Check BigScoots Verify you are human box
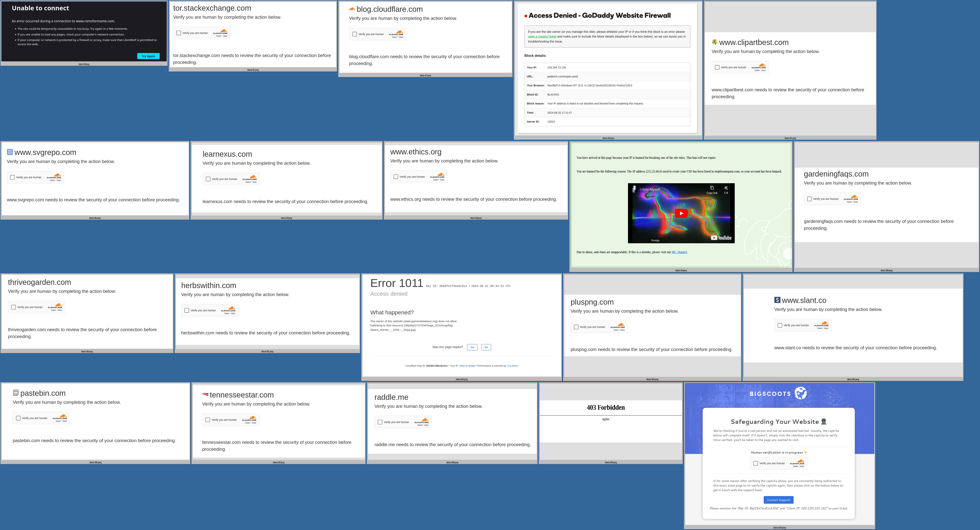This screenshot has width=980, height=530. pos(755,463)
